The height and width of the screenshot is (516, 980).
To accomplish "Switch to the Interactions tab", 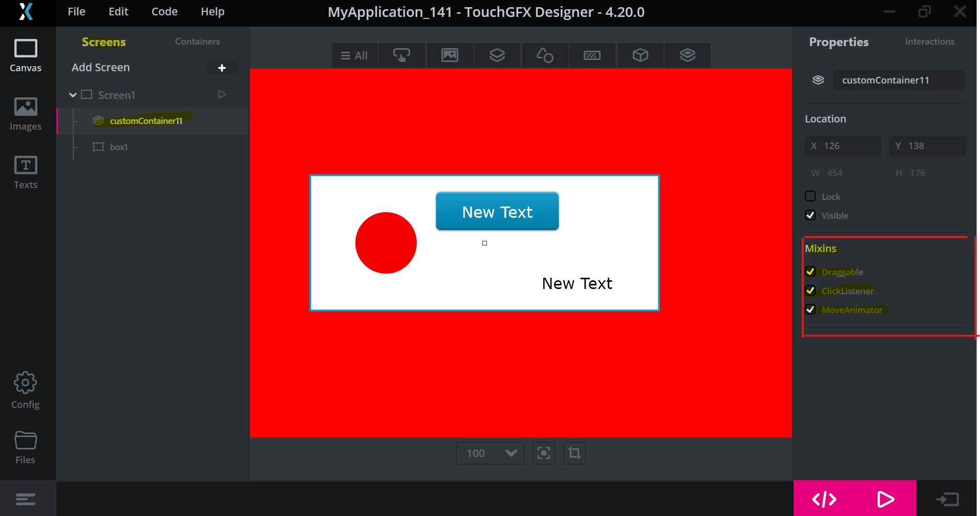I will 929,42.
